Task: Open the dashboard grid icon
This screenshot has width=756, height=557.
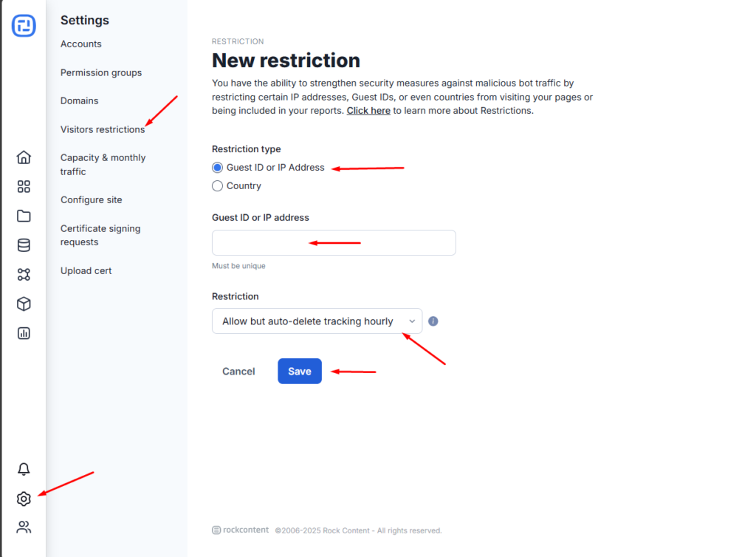Action: coord(24,187)
